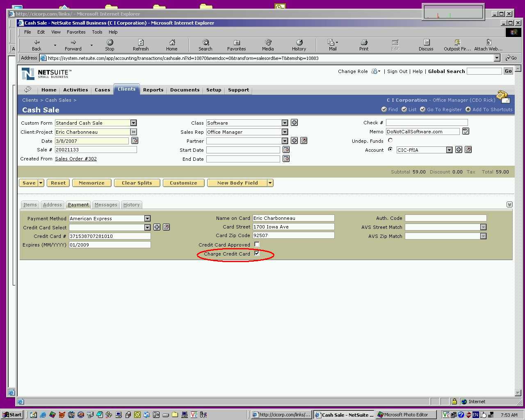Open the Start Date calendar picker icon
This screenshot has width=525, height=420.
[286, 150]
